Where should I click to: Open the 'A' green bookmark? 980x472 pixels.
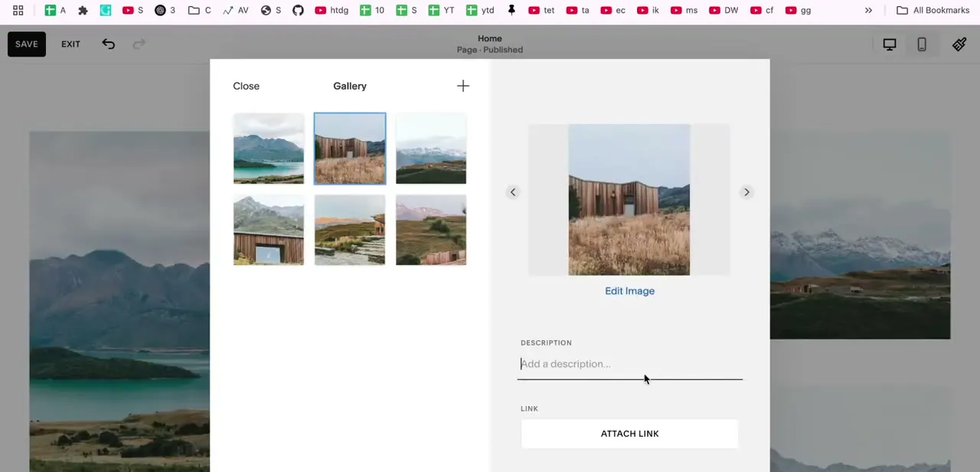[55, 11]
